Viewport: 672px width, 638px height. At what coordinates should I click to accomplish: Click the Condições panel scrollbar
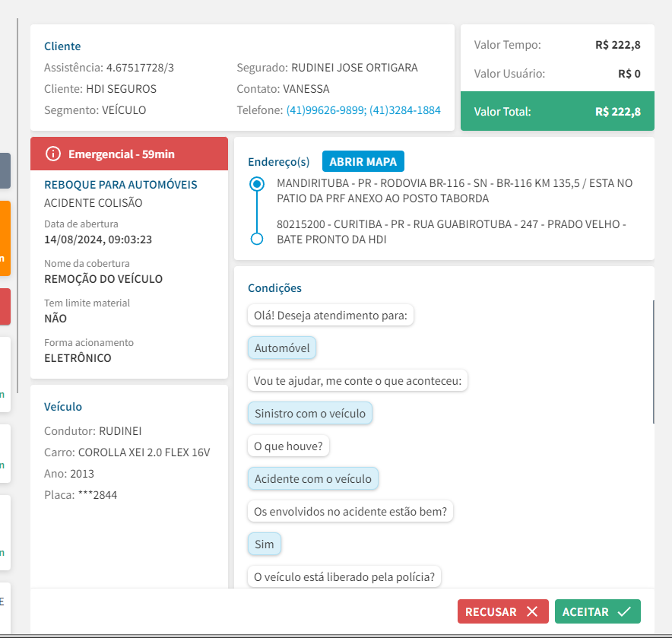pos(654,362)
